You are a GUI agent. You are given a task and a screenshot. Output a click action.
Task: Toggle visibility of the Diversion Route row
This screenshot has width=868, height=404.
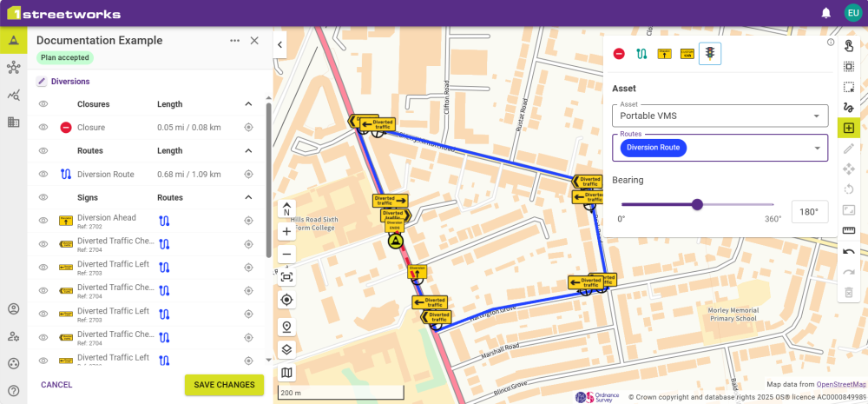click(43, 174)
